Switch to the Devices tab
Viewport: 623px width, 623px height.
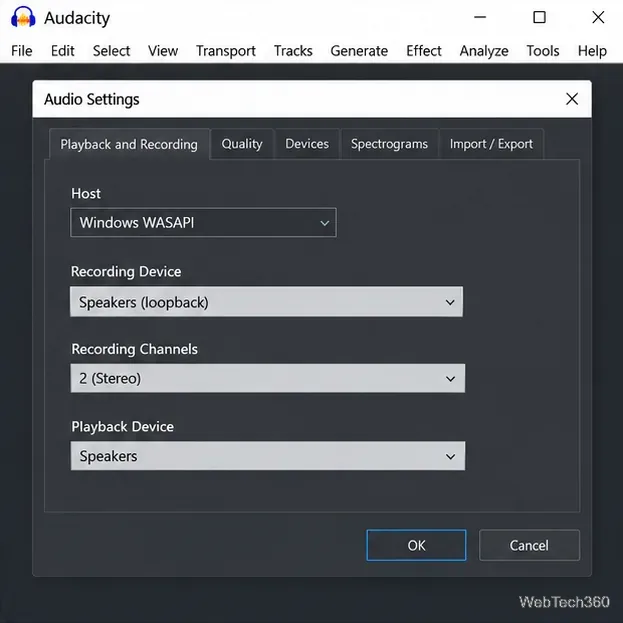pyautogui.click(x=307, y=144)
